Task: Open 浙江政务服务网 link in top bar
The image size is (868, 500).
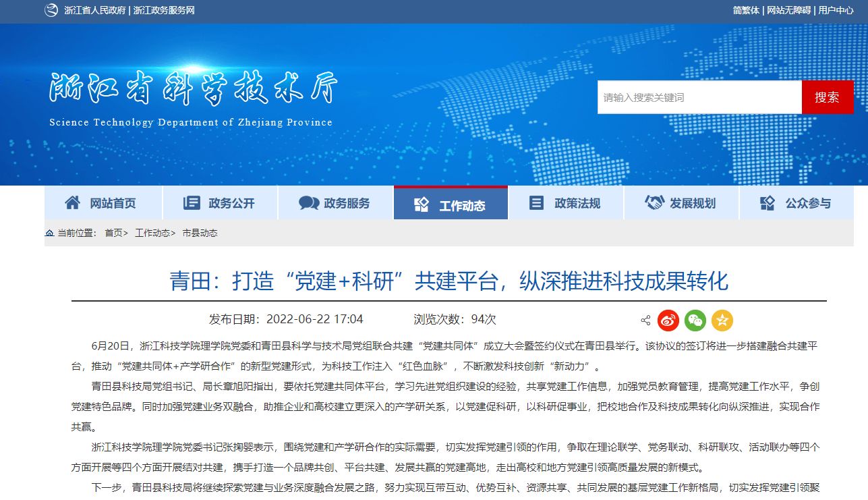Action: tap(164, 10)
